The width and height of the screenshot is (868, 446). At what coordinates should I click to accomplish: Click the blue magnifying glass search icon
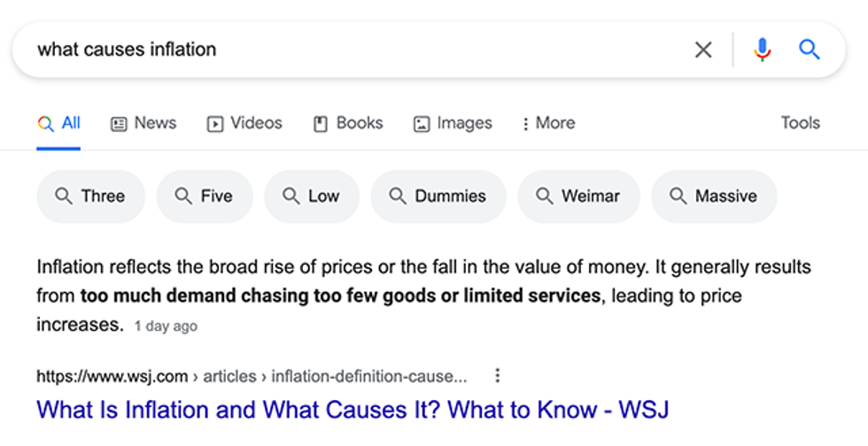point(810,50)
